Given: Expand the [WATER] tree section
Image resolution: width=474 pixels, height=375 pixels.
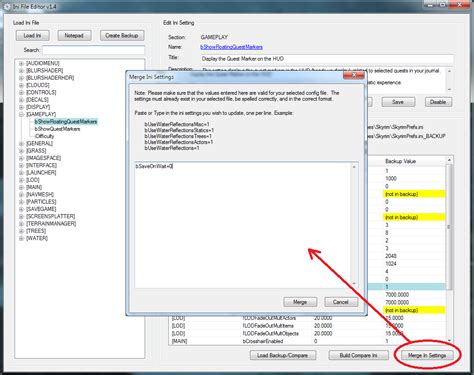Looking at the screenshot, I should pos(21,238).
